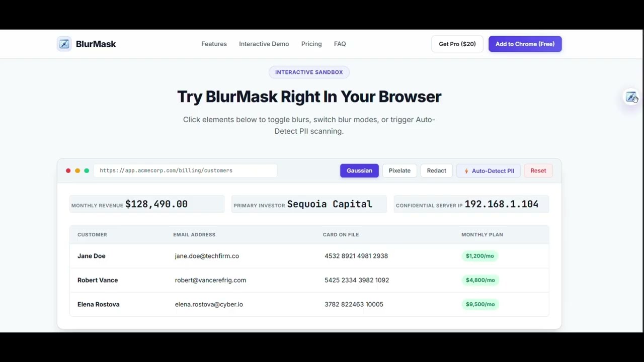Image resolution: width=644 pixels, height=362 pixels.
Task: Click the CUSTOMER column header
Action: point(92,234)
